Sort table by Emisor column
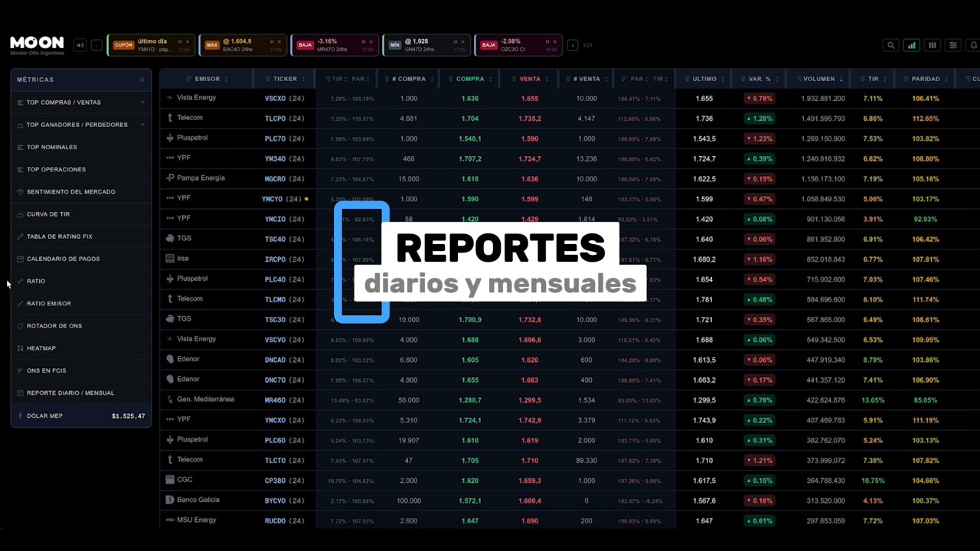980x551 pixels. (207, 79)
